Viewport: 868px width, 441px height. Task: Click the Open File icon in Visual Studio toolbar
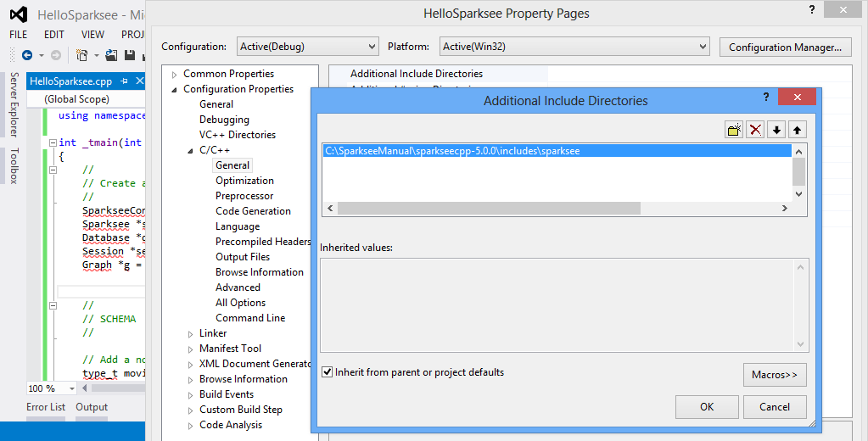point(111,55)
